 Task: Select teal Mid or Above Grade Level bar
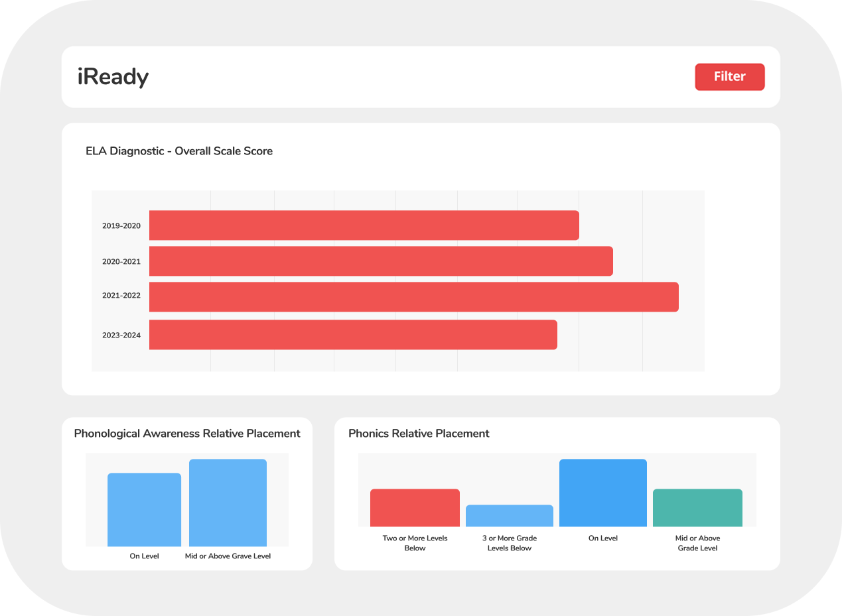pyautogui.click(x=697, y=508)
